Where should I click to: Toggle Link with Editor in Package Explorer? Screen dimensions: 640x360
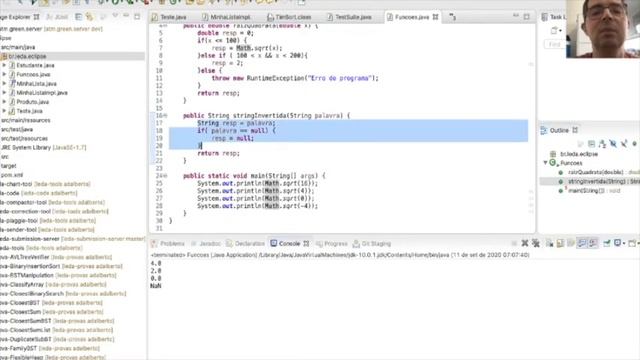pyautogui.click(x=89, y=17)
